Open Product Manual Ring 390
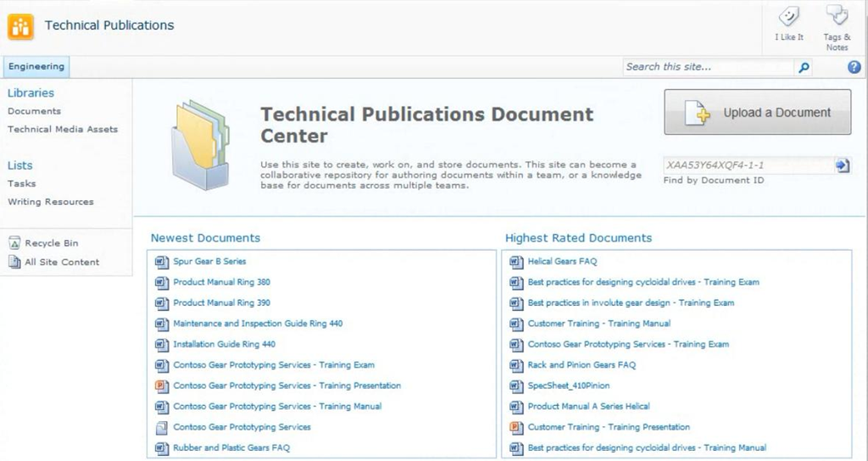The height and width of the screenshot is (461, 868). [221, 303]
